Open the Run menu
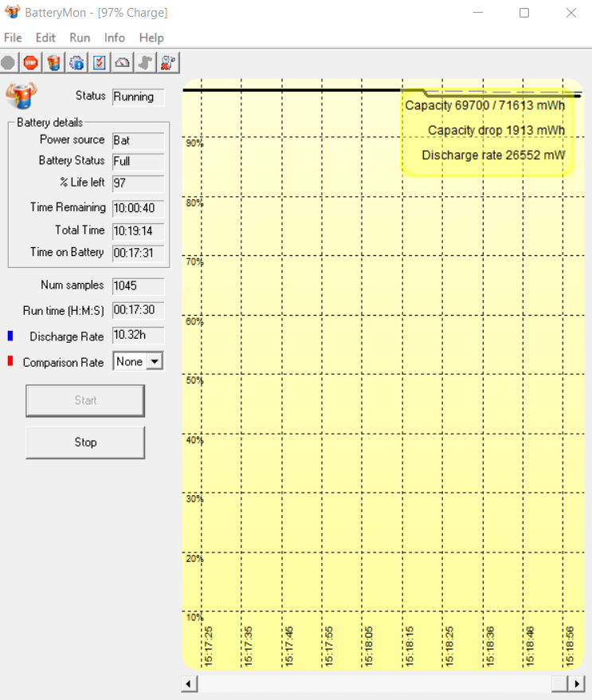This screenshot has width=592, height=700. pyautogui.click(x=80, y=38)
